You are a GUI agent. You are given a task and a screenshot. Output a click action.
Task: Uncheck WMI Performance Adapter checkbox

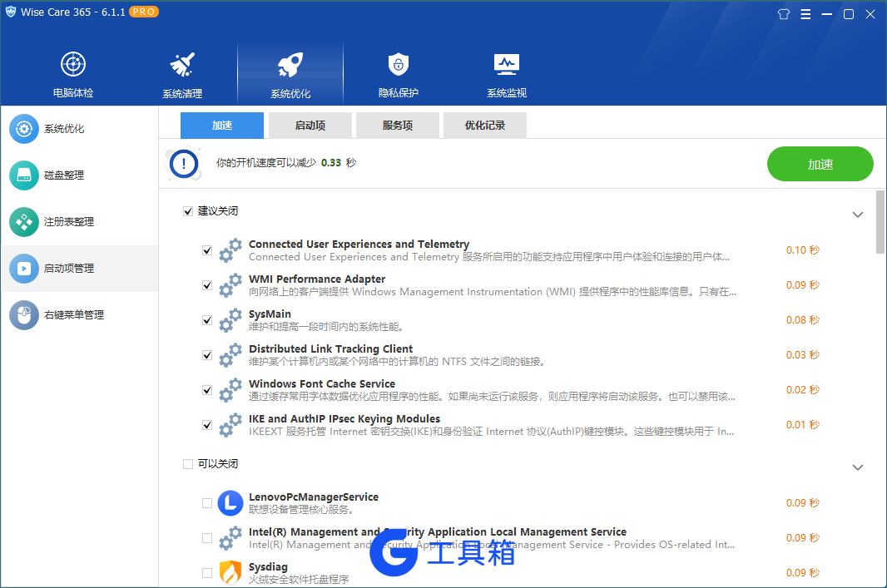tap(207, 285)
